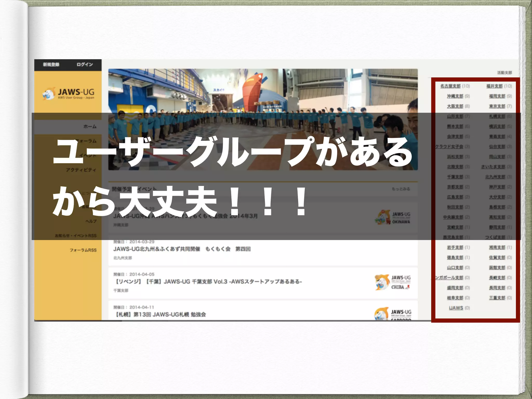Select ホーム in the sidebar menu
This screenshot has height=399, width=532.
(90, 127)
